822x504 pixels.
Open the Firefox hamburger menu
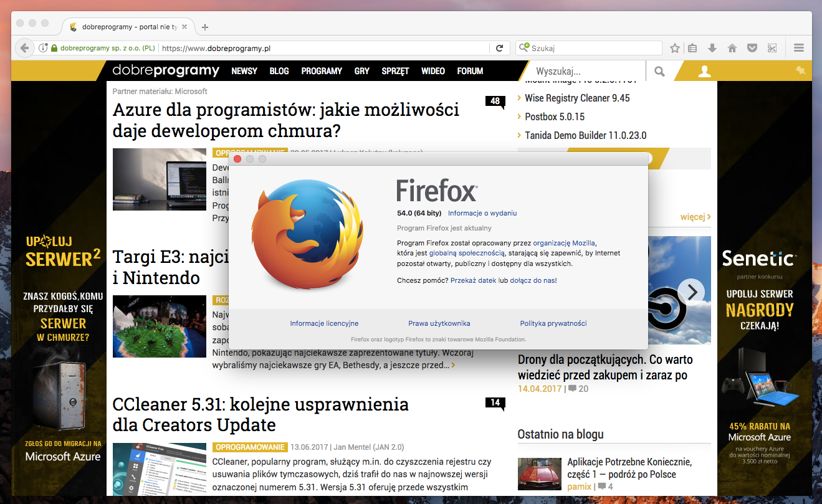click(799, 48)
